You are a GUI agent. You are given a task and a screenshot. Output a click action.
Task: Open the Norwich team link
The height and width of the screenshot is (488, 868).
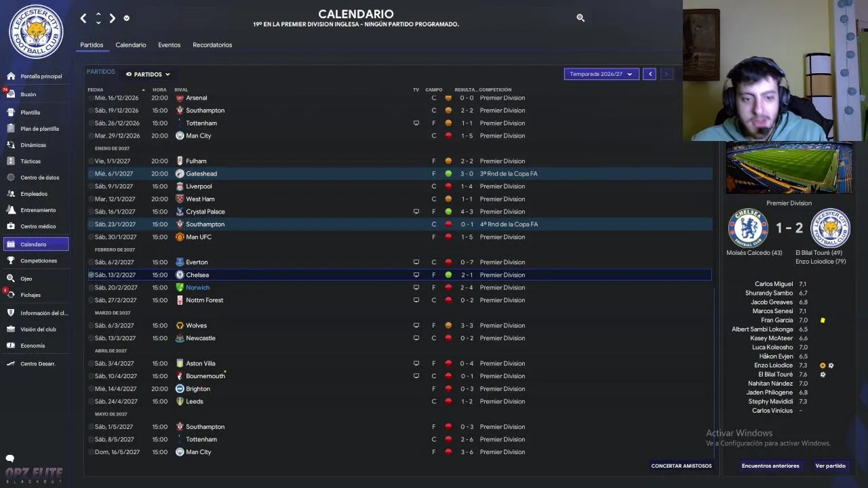click(198, 287)
